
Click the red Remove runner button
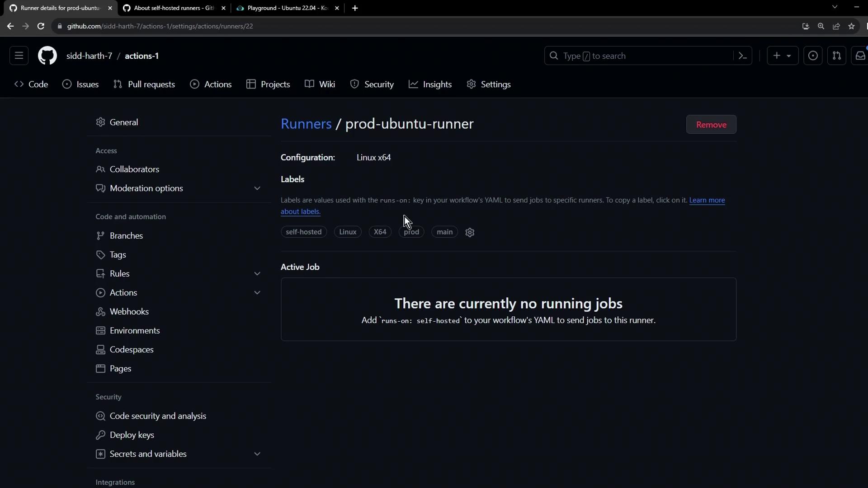click(x=711, y=125)
